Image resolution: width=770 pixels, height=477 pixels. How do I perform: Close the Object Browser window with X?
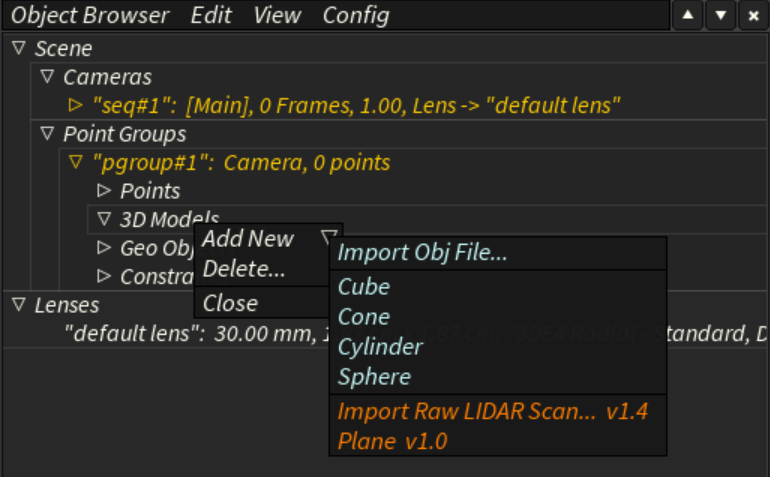click(753, 16)
